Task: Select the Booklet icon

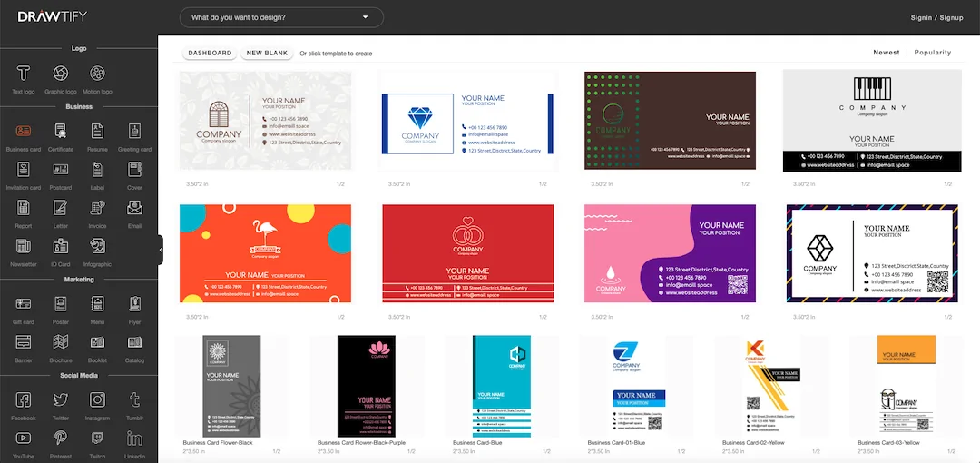Action: pos(97,341)
